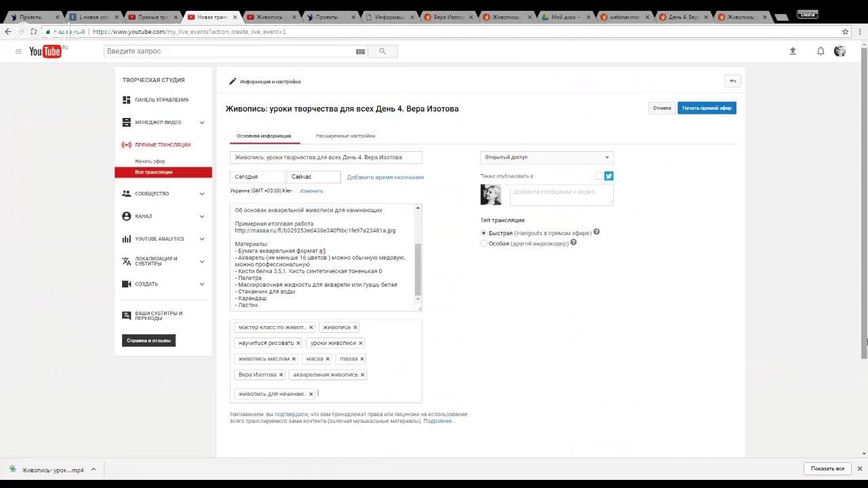Remove the tag масаа
This screenshot has height=488, width=868.
328,359
